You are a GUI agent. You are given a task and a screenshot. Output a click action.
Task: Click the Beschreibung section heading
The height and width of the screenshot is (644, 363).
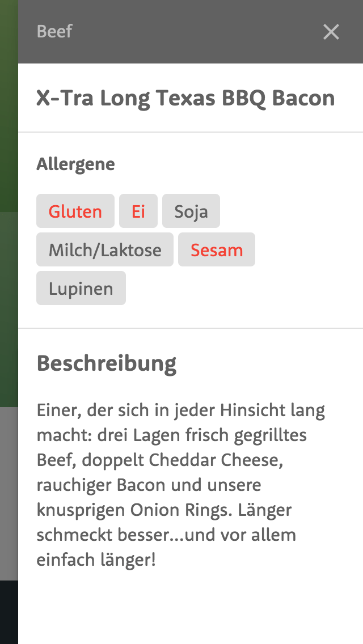[107, 363]
